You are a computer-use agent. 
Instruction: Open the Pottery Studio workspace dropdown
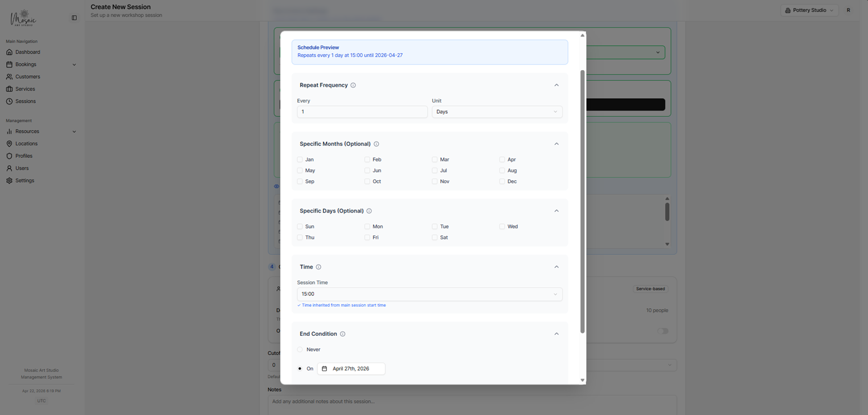coord(809,10)
